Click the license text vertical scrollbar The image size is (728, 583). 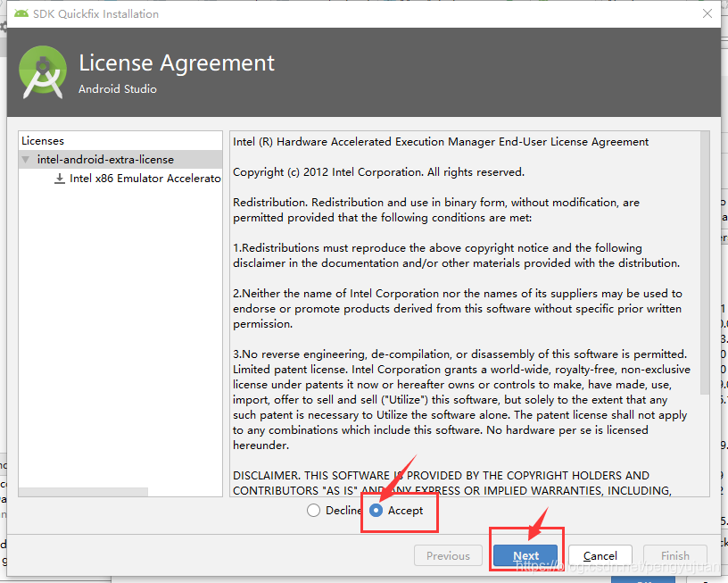[705, 263]
